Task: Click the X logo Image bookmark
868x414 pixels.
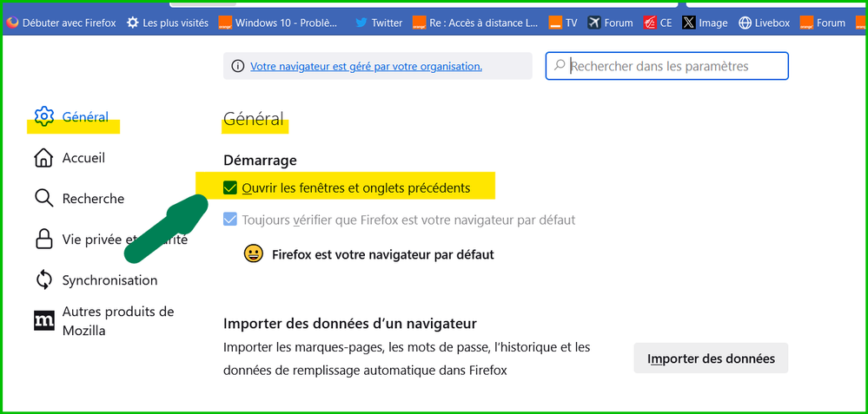Action: pos(689,23)
